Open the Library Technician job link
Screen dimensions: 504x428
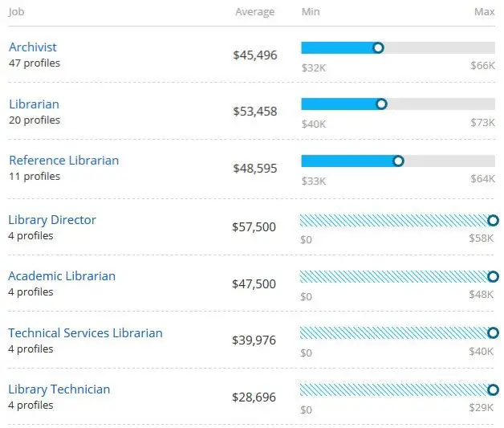coord(59,389)
